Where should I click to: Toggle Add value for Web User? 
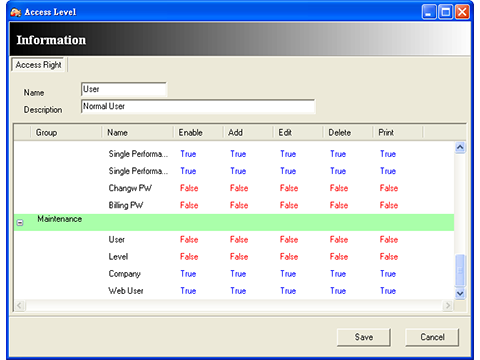pyautogui.click(x=238, y=291)
